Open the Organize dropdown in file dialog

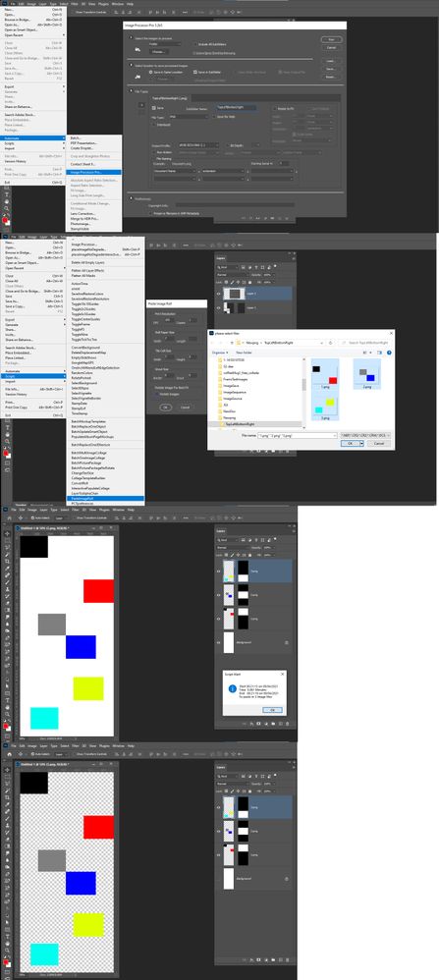click(218, 353)
